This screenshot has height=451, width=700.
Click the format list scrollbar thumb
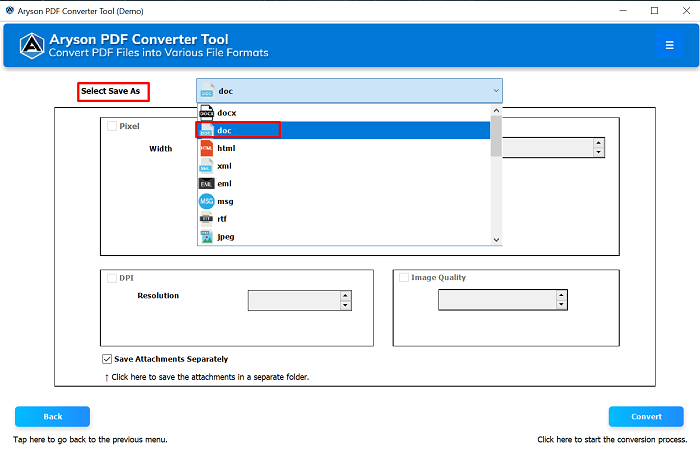coord(496,136)
